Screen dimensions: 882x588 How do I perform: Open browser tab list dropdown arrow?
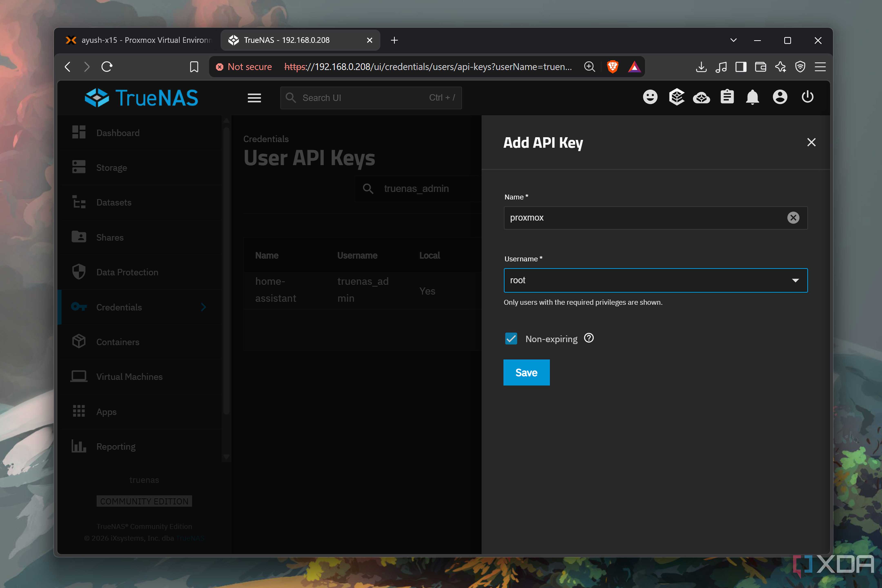pos(733,40)
